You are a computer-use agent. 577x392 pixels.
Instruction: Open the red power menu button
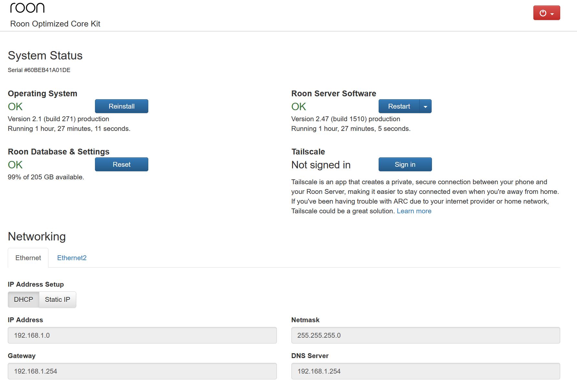(546, 13)
